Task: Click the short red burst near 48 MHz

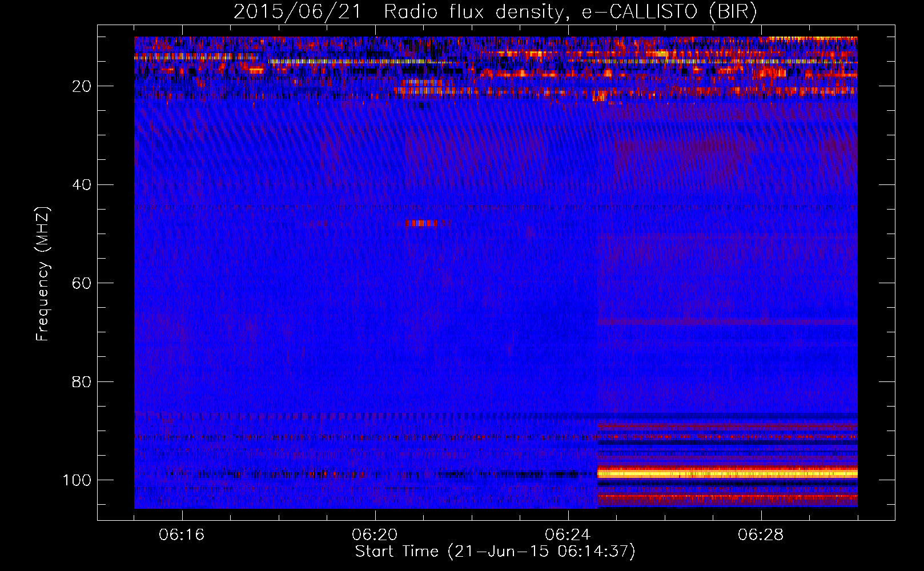Action: click(421, 223)
